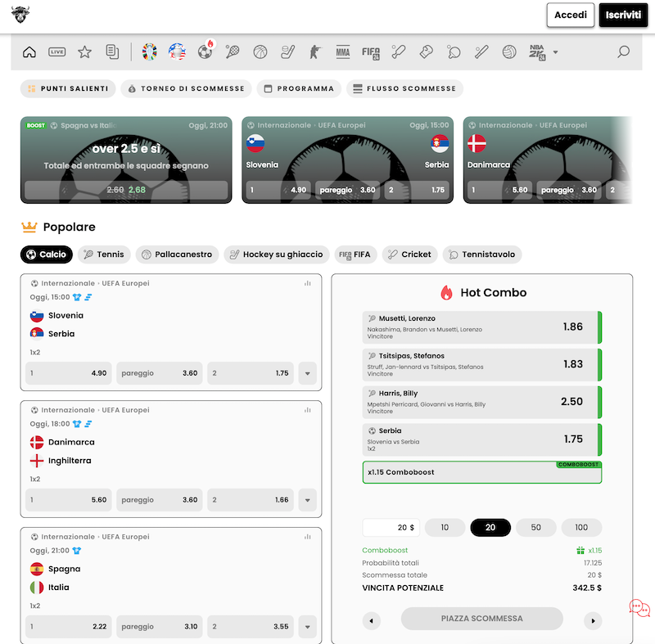The width and height of the screenshot is (655, 644).
Task: Expand more markets for Danimarca vs Inghilterra
Action: [x=307, y=500]
